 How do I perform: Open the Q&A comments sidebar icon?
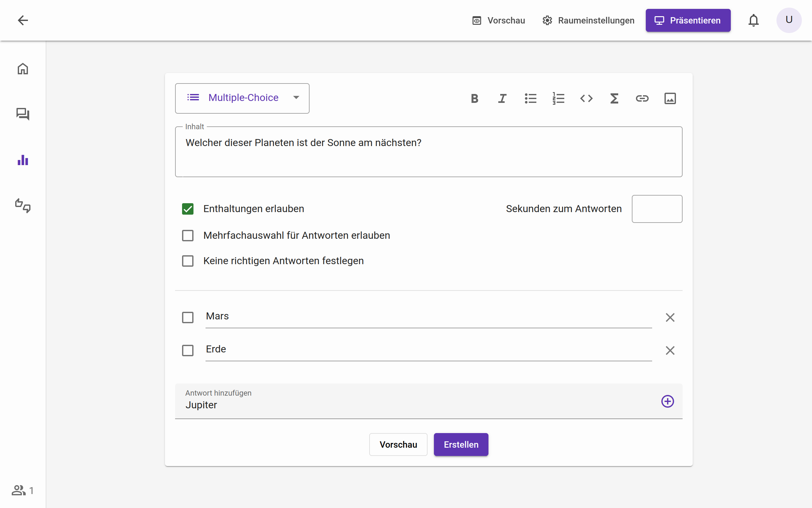tap(23, 114)
